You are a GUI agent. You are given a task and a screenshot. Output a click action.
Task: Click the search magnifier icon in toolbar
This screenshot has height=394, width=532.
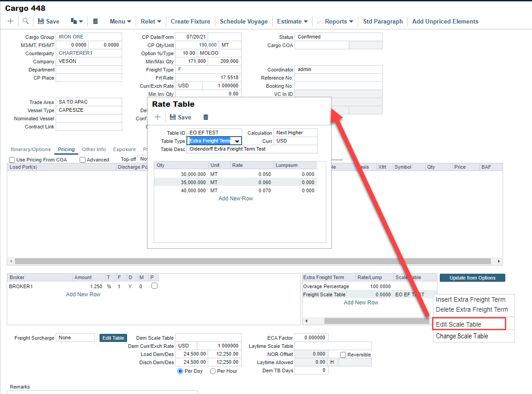pos(26,21)
